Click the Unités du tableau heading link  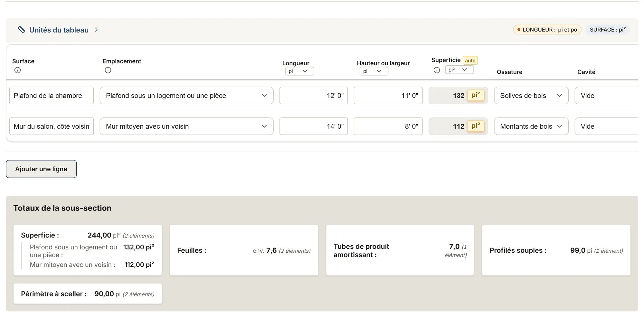click(59, 30)
